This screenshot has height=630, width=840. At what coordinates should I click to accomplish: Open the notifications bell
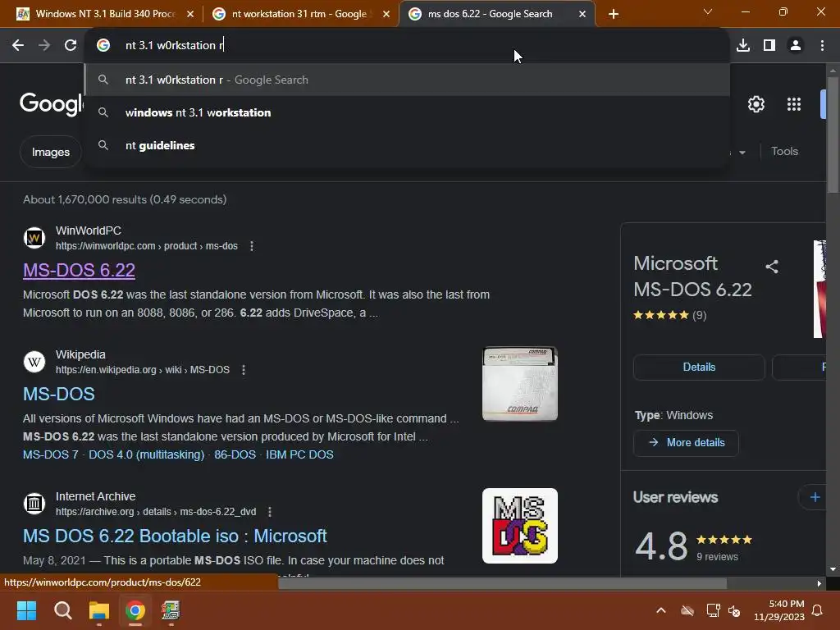(x=818, y=610)
